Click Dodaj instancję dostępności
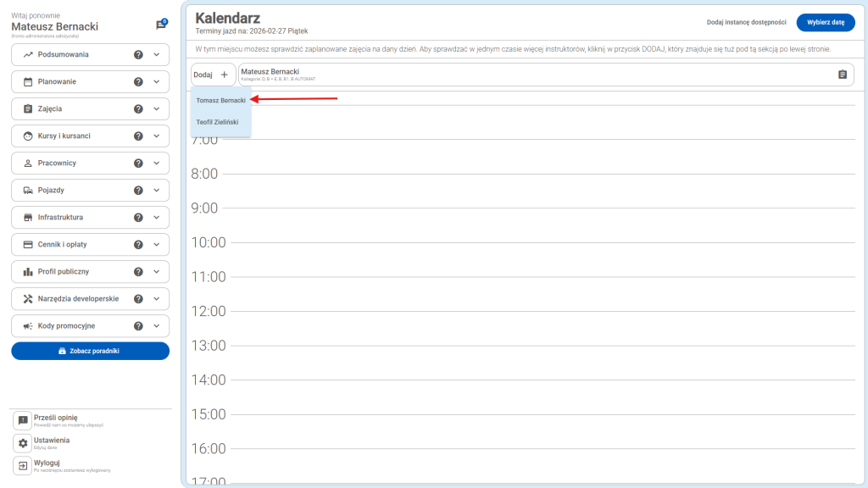 coord(746,23)
